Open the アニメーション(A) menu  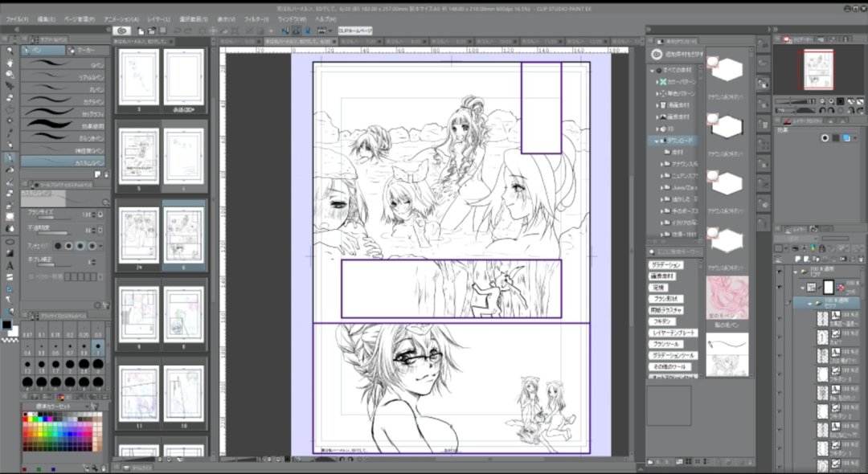pyautogui.click(x=121, y=18)
